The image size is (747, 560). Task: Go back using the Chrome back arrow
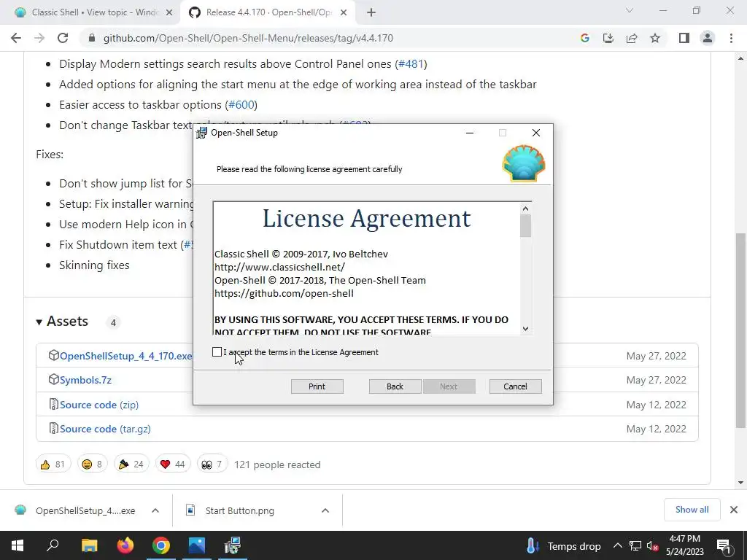(x=16, y=38)
